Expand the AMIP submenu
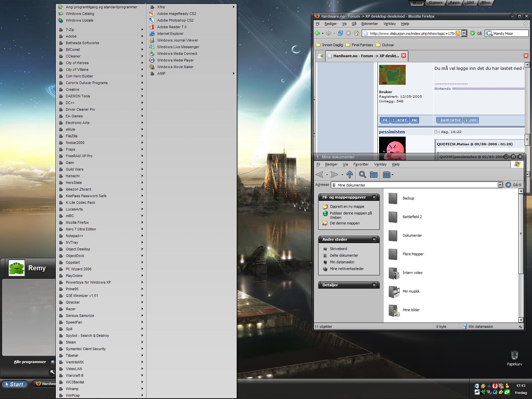Image resolution: width=532 pixels, height=399 pixels. [192, 73]
